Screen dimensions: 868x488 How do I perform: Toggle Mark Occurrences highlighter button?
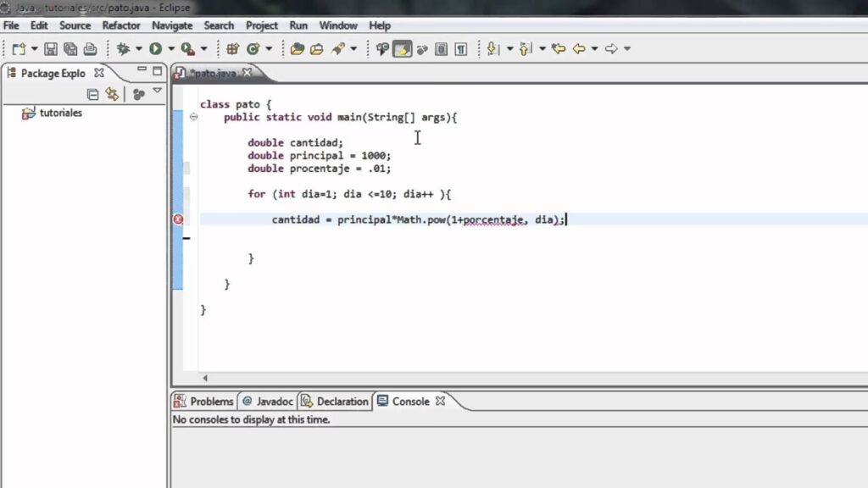point(402,49)
